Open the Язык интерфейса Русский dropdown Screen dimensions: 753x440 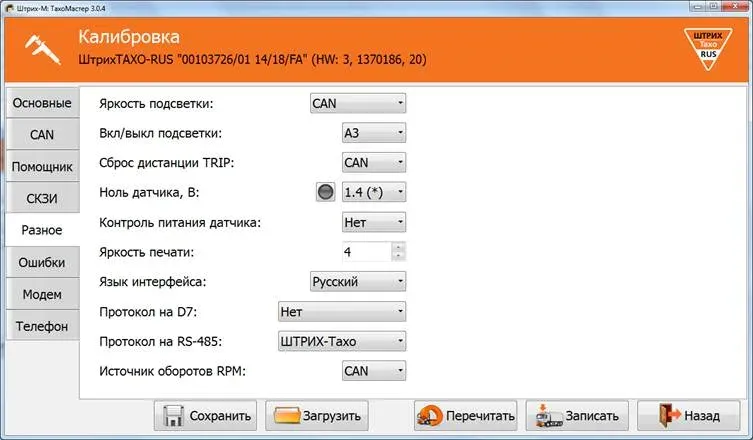358,281
